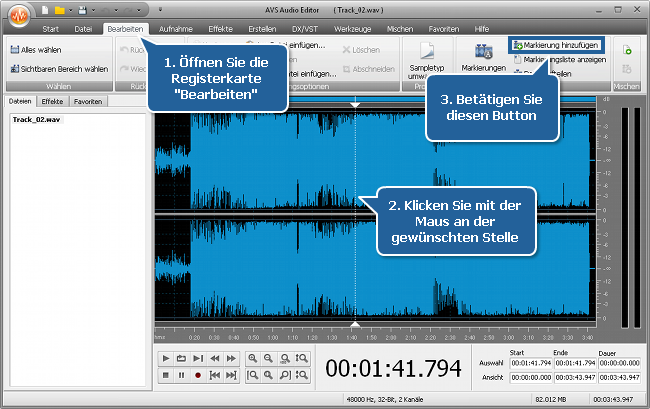Click the Ansicht Ende field 00:03:43.947
The height and width of the screenshot is (409, 650).
pos(575,378)
